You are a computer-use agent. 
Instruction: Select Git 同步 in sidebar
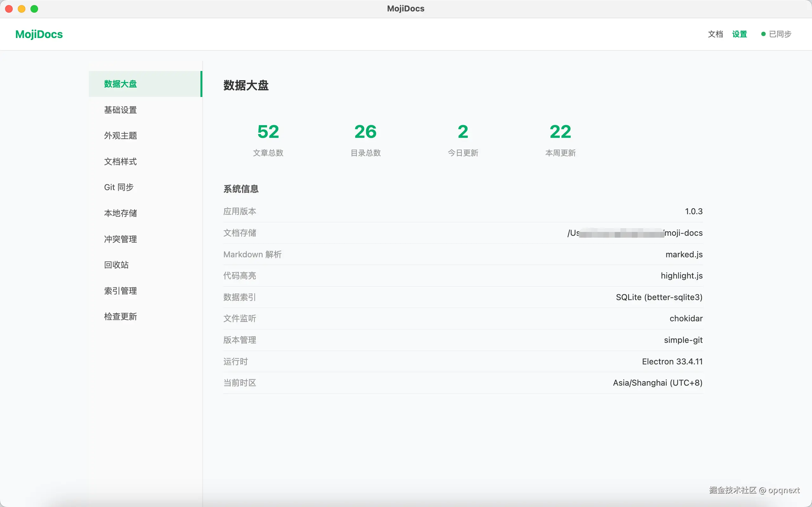(119, 187)
